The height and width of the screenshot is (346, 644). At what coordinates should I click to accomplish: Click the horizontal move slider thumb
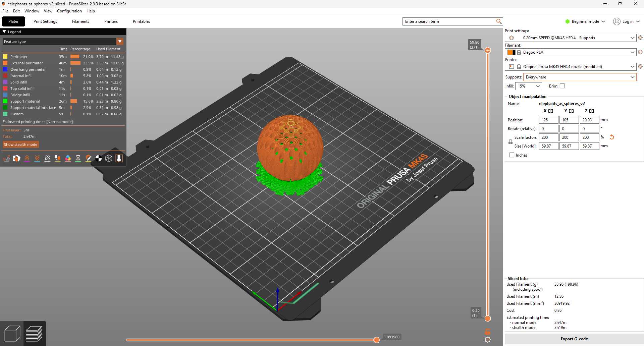click(x=377, y=340)
